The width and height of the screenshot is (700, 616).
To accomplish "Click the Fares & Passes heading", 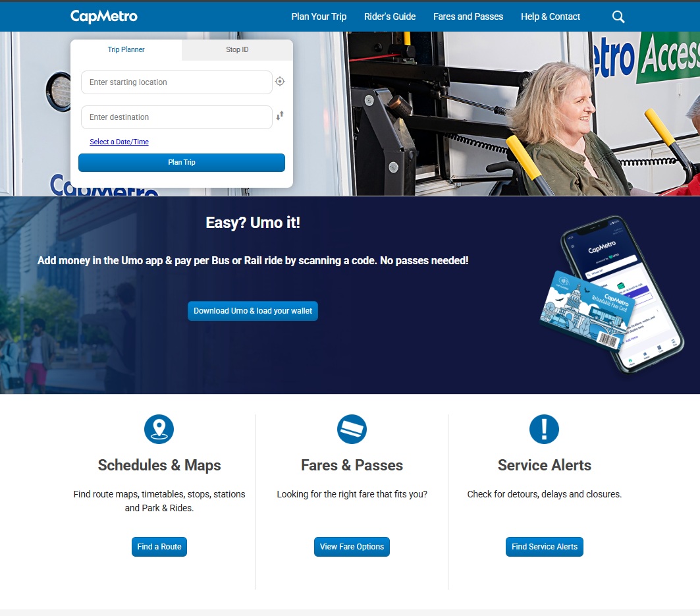I will click(352, 465).
